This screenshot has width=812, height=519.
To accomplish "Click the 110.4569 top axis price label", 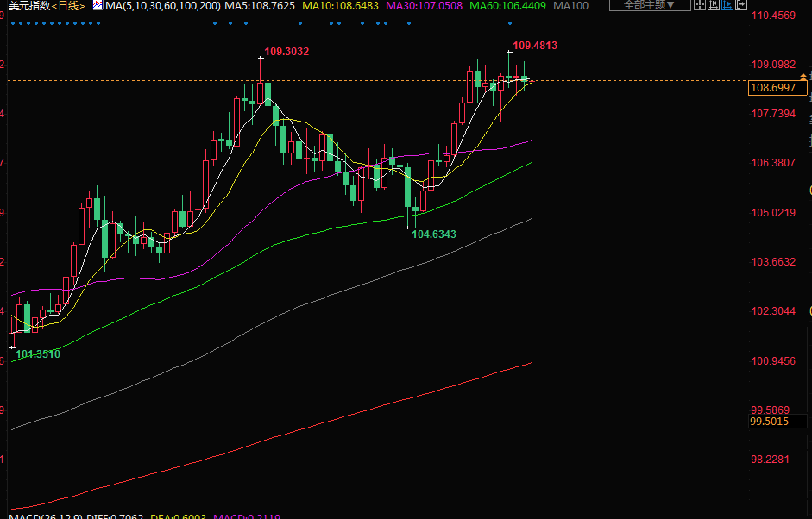I will click(x=772, y=16).
